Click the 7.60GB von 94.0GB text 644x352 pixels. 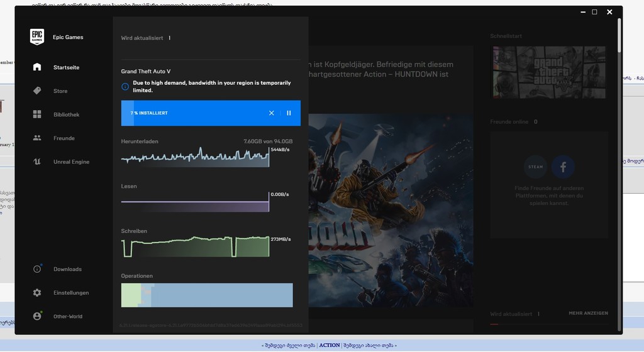coord(268,141)
